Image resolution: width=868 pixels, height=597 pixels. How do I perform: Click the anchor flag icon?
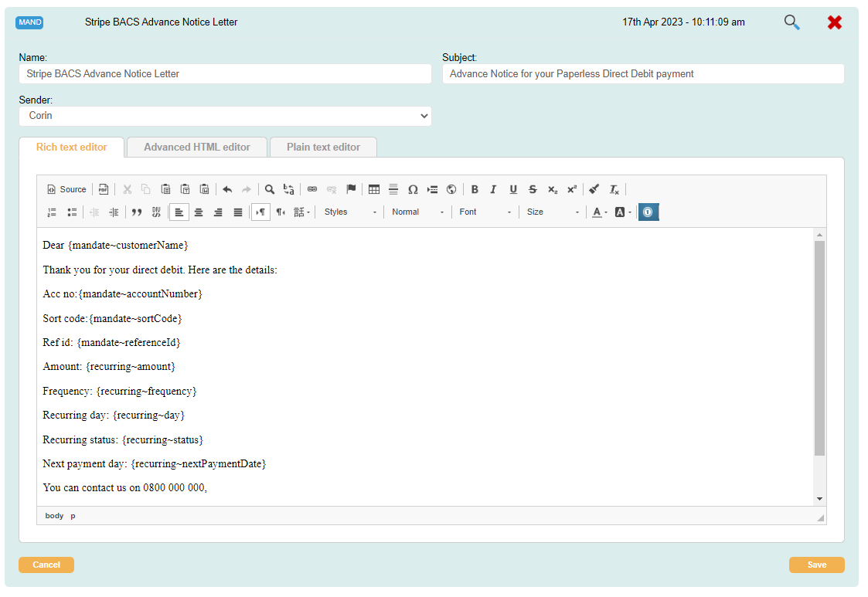tap(351, 189)
